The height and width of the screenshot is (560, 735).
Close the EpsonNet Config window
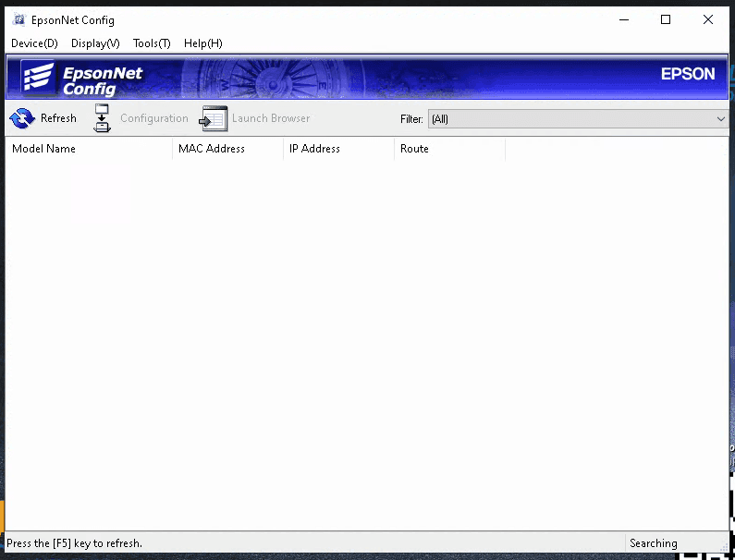tap(708, 19)
